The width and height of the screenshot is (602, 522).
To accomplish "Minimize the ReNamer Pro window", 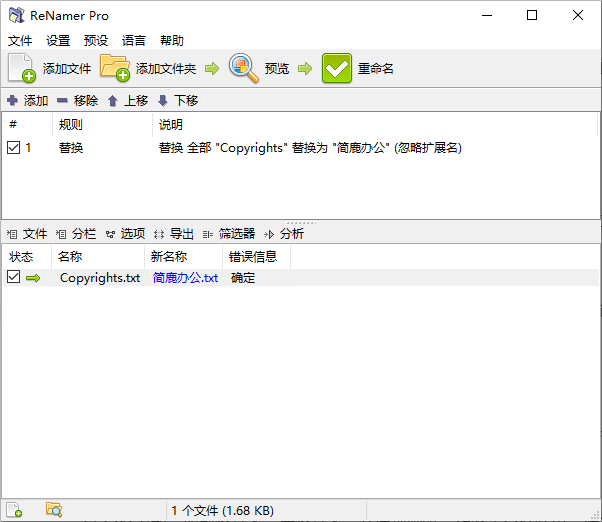I will (487, 15).
